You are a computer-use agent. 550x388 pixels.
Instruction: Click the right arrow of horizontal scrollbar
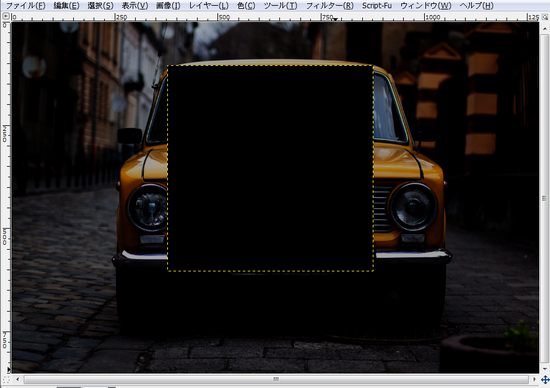coord(534,379)
